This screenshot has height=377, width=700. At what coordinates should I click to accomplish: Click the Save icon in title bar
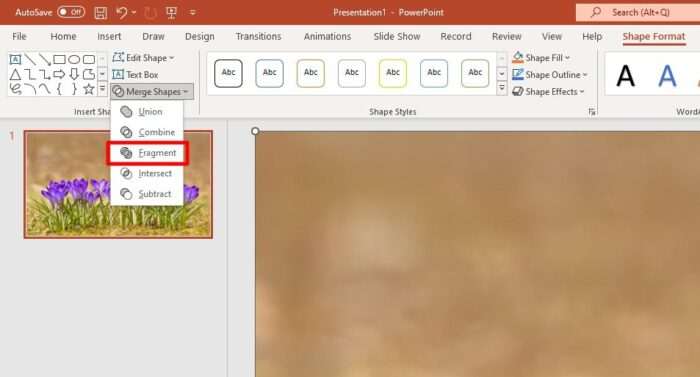[101, 13]
